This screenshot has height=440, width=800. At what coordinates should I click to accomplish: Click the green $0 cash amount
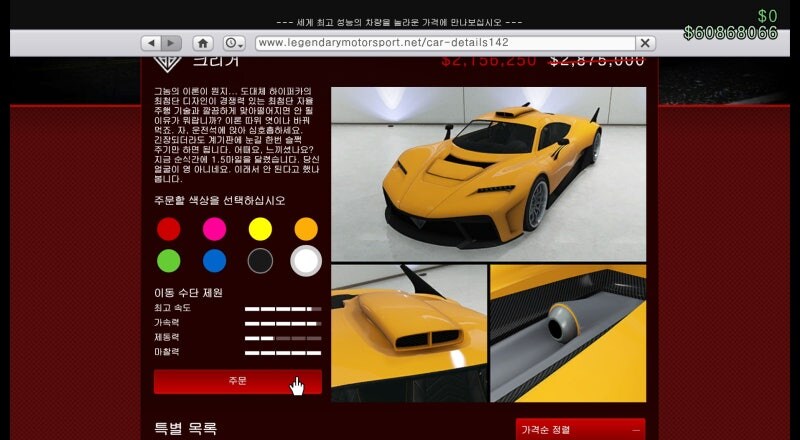coord(767,16)
